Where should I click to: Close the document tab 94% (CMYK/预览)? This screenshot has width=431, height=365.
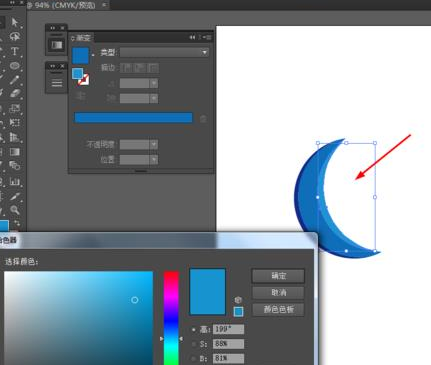pos(104,5)
